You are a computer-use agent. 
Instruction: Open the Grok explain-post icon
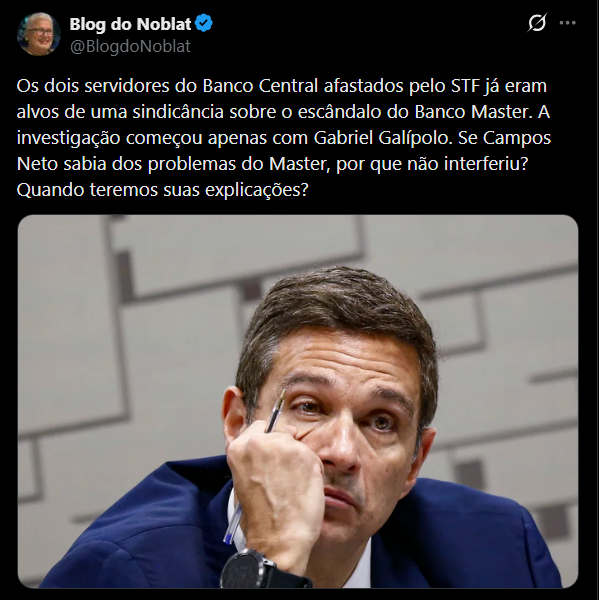(537, 23)
